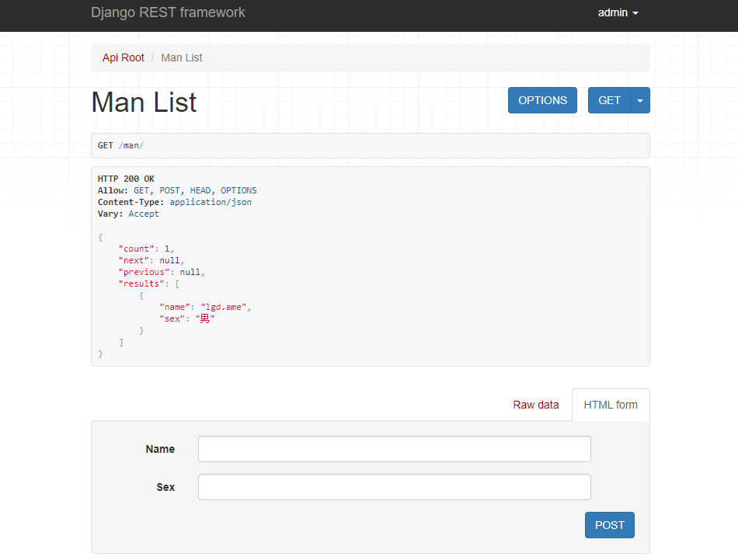Submit the form with the POST button
The width and height of the screenshot is (738, 560).
pyautogui.click(x=609, y=525)
